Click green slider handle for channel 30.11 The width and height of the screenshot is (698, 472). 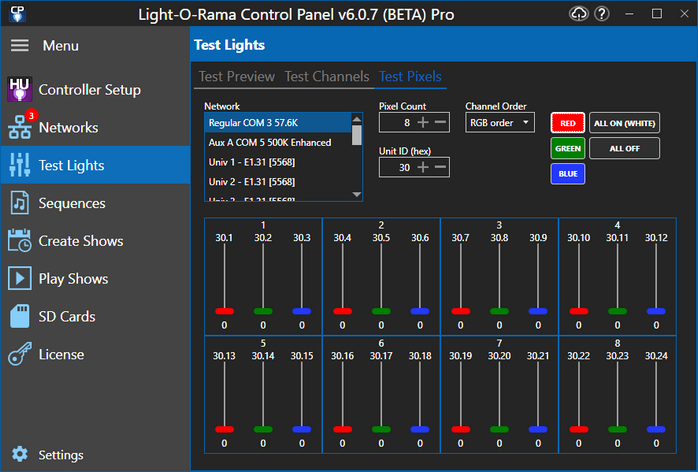pos(617,311)
